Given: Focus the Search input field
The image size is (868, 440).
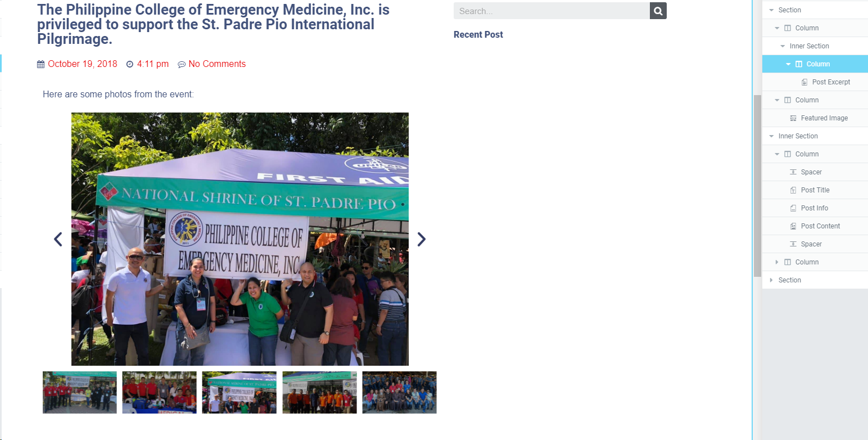Looking at the screenshot, I should pyautogui.click(x=551, y=11).
